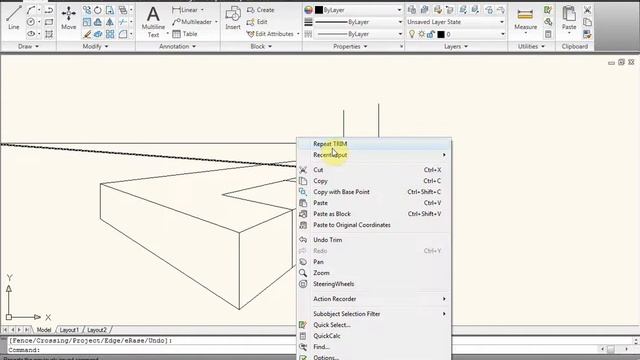The image size is (640, 360).
Task: Click the black object color swatch
Action: (x=319, y=10)
